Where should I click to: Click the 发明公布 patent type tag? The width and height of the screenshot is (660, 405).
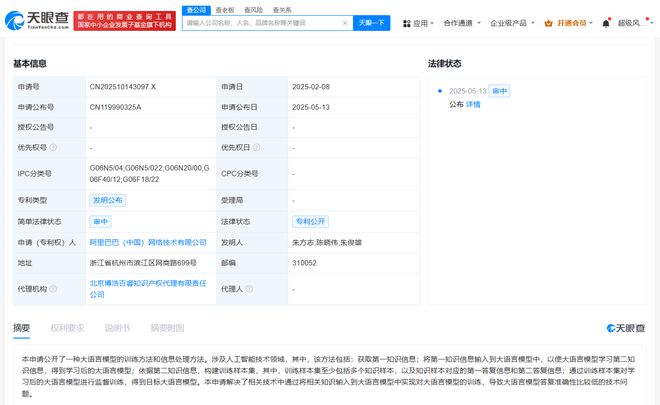point(108,200)
